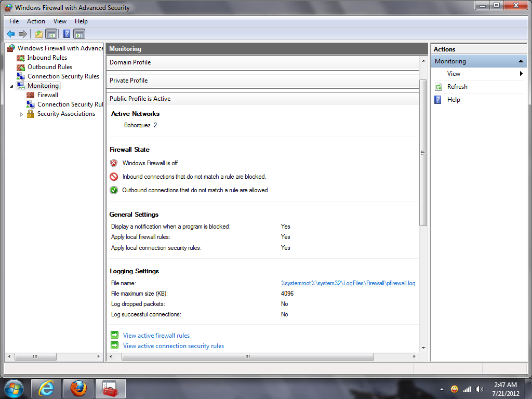The image size is (532, 399).
Task: Select Outbound Rules in the tree
Action: [x=49, y=67]
